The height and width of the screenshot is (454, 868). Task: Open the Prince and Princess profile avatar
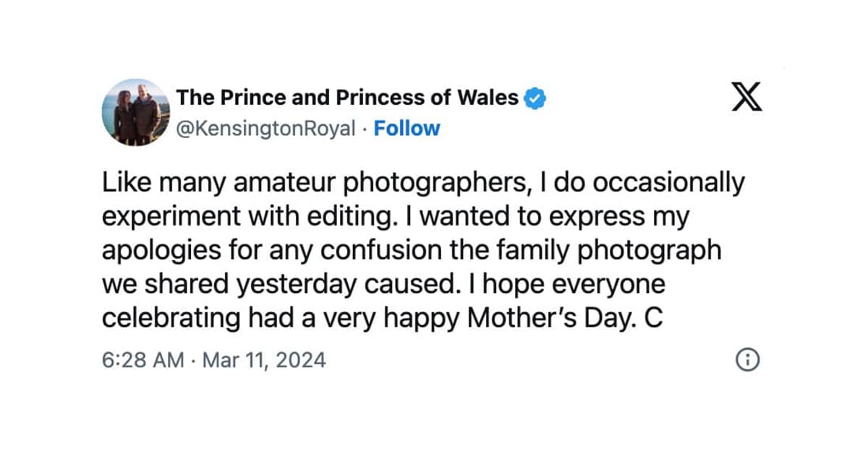(135, 113)
